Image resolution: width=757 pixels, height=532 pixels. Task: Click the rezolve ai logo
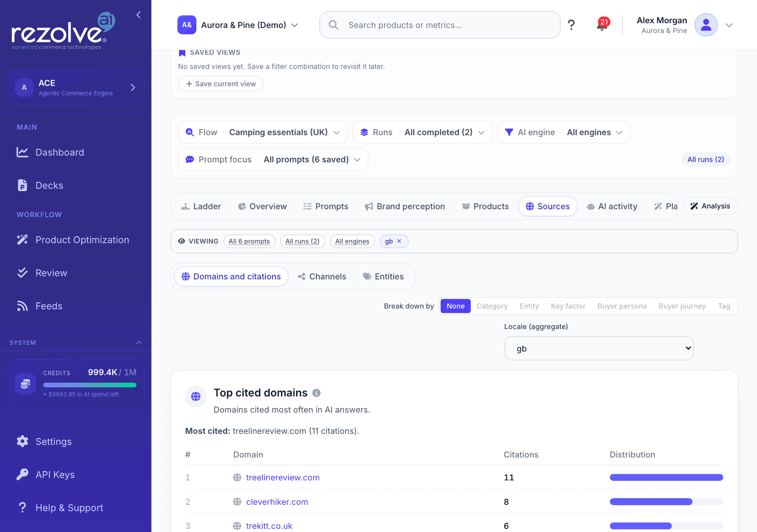click(63, 32)
